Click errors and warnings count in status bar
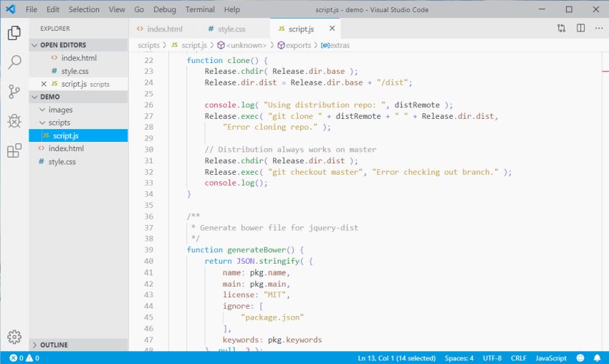Image resolution: width=609 pixels, height=364 pixels. point(24,358)
